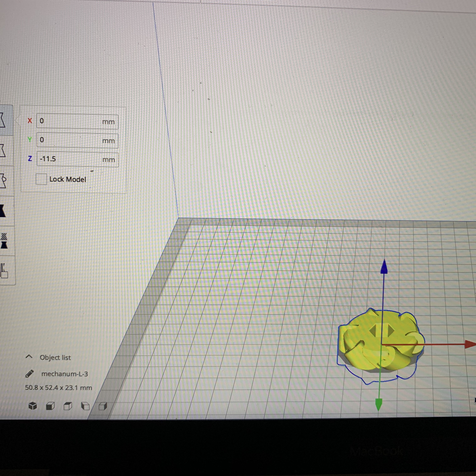Switch to top view cube icon

click(x=68, y=406)
